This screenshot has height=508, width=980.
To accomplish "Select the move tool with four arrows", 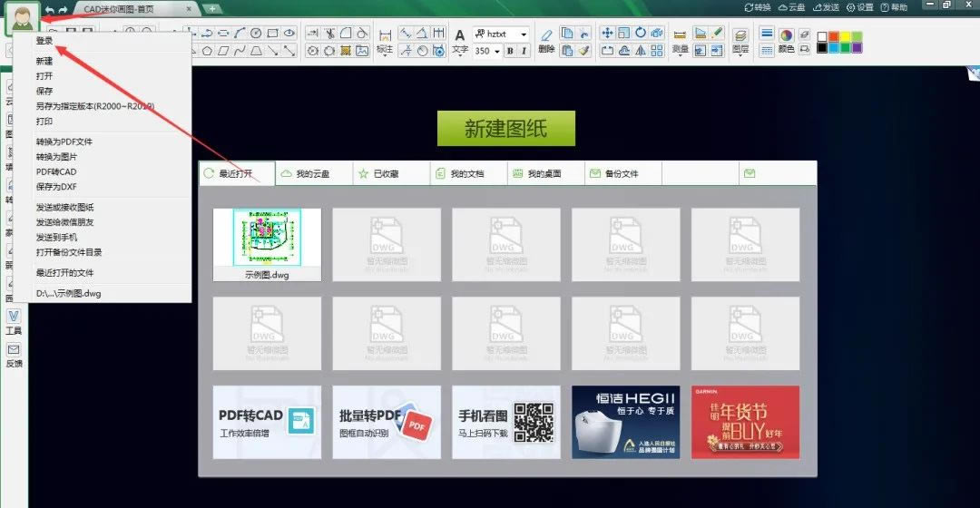I will (x=607, y=34).
